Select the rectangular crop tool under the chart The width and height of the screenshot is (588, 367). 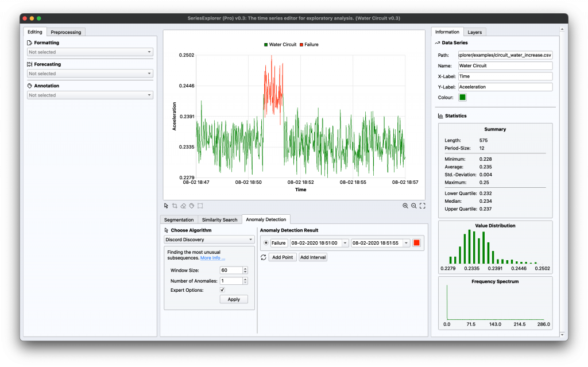175,206
